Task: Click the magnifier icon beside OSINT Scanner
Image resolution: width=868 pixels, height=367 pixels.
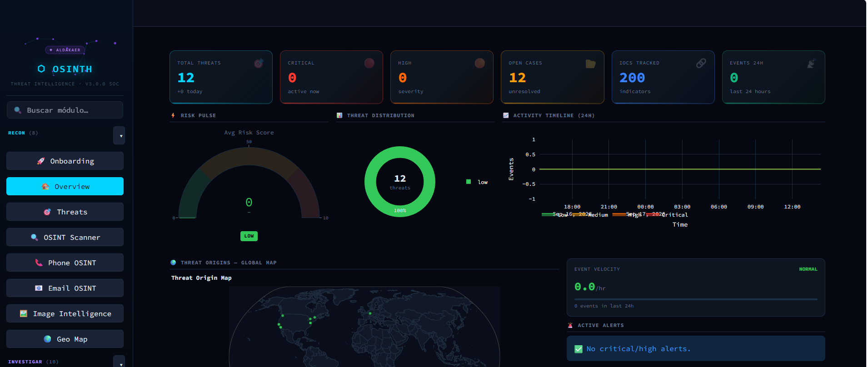Action: tap(34, 238)
